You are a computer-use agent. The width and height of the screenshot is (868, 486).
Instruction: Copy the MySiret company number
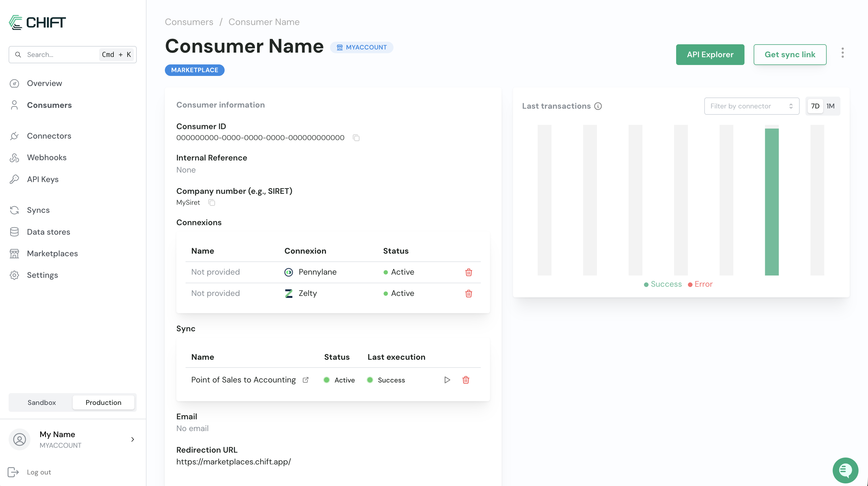(212, 202)
